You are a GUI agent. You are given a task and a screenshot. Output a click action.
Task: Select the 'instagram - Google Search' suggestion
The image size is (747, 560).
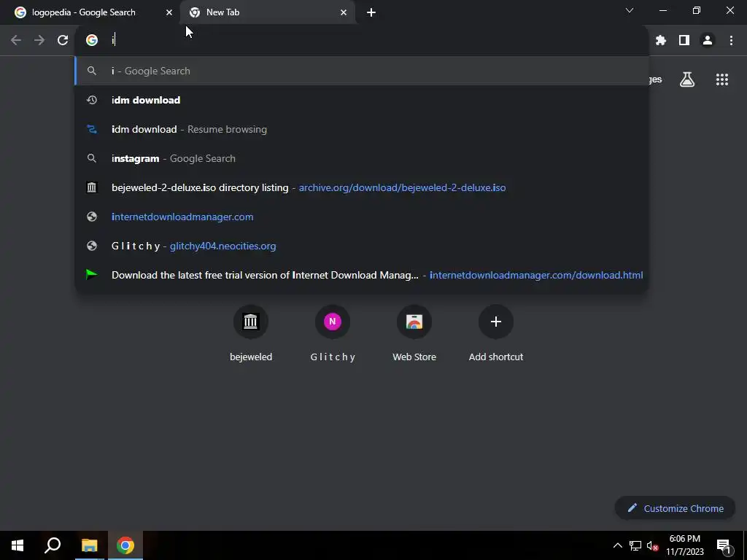(x=362, y=158)
